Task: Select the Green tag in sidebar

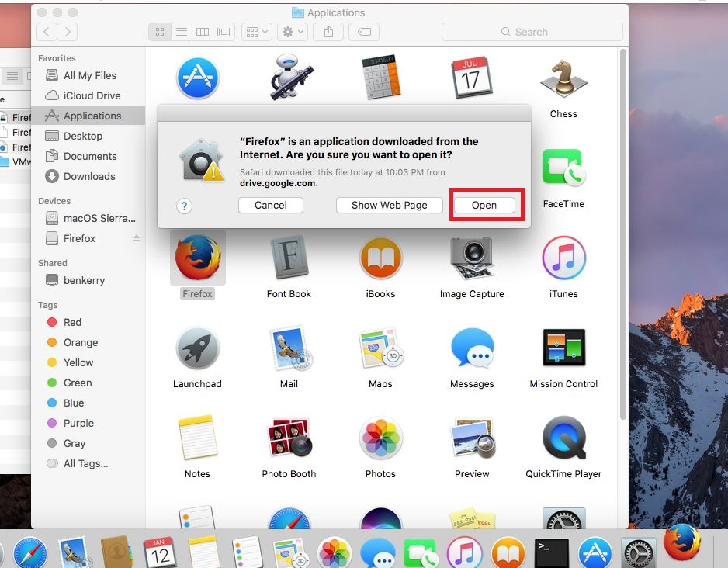Action: [88, 383]
